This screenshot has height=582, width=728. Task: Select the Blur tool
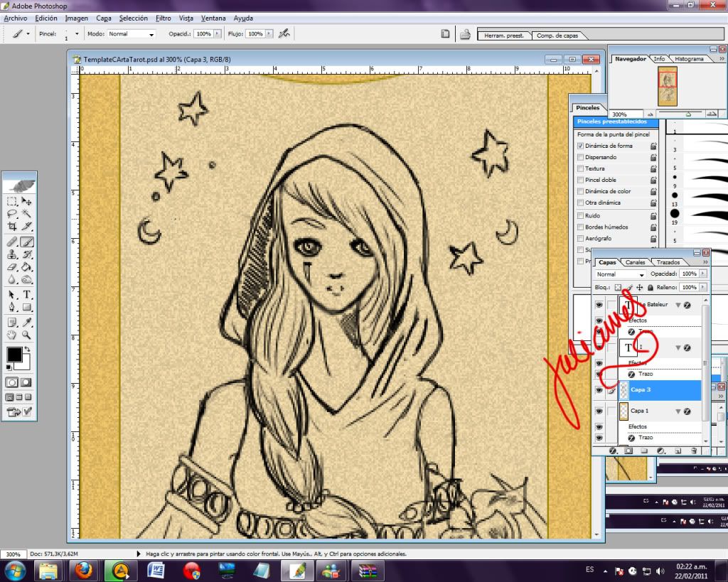coord(12,279)
